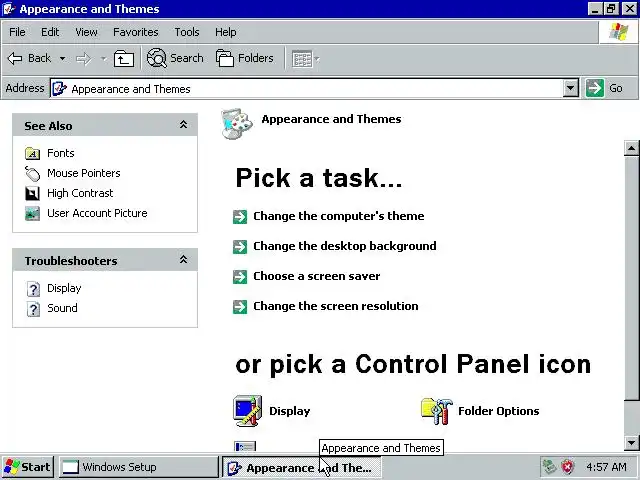The height and width of the screenshot is (480, 640).
Task: Click the Back arrow toolbar button
Action: tap(29, 58)
